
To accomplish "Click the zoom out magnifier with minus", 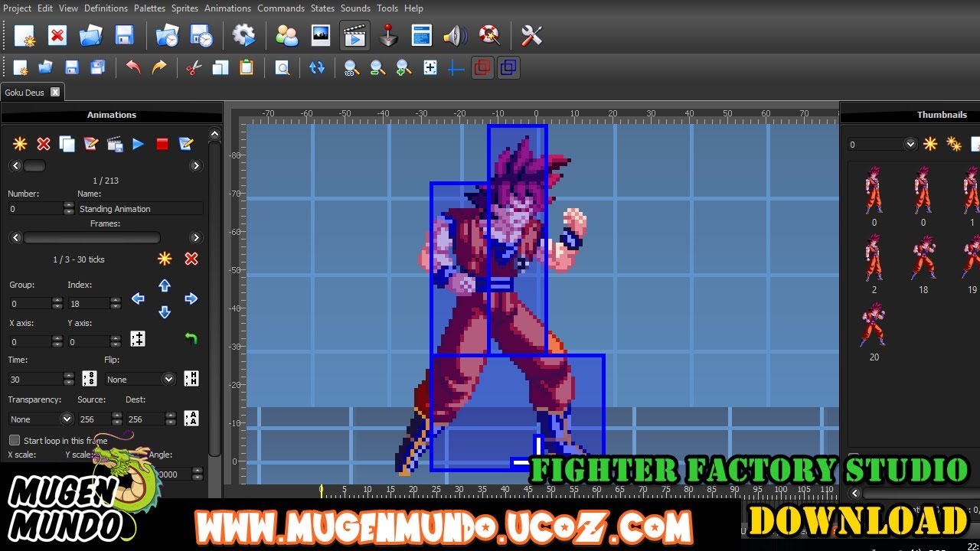I will pos(377,67).
